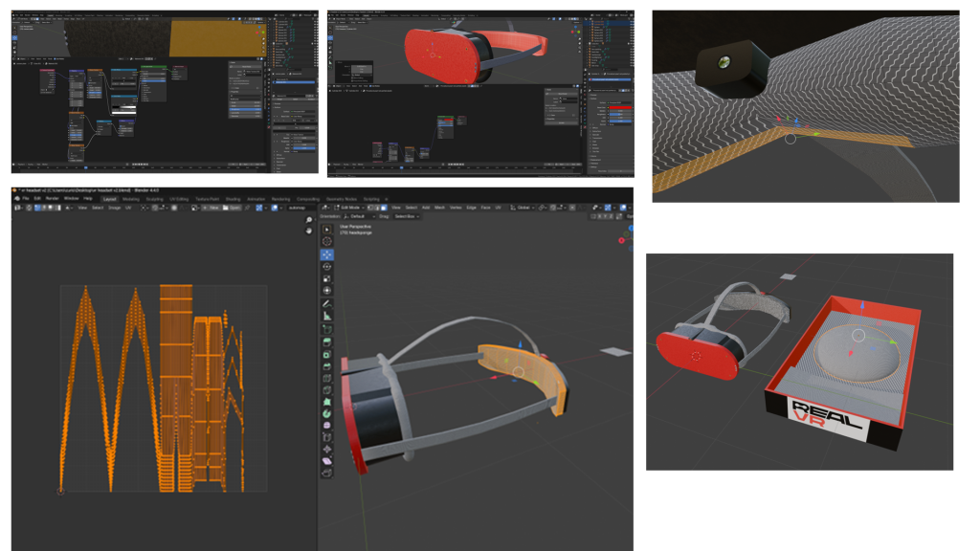Select the Annotate pencil tool
The width and height of the screenshot is (980, 551).
click(327, 304)
